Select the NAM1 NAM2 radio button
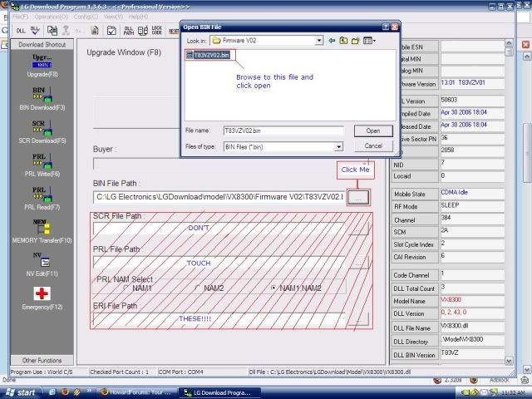The height and width of the screenshot is (399, 532). click(273, 288)
